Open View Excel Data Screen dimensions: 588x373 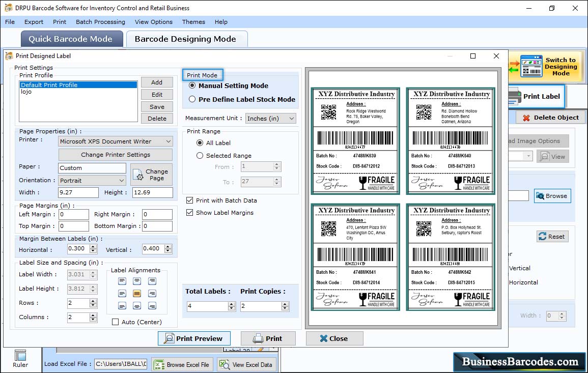pos(247,364)
